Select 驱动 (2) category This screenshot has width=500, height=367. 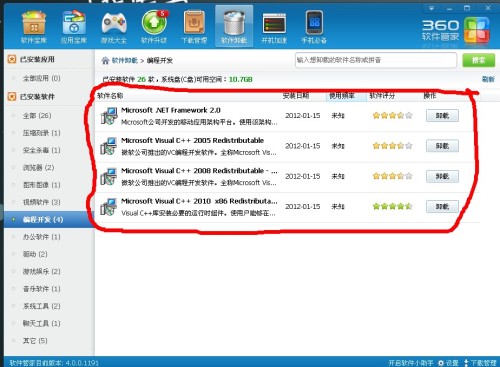point(35,254)
